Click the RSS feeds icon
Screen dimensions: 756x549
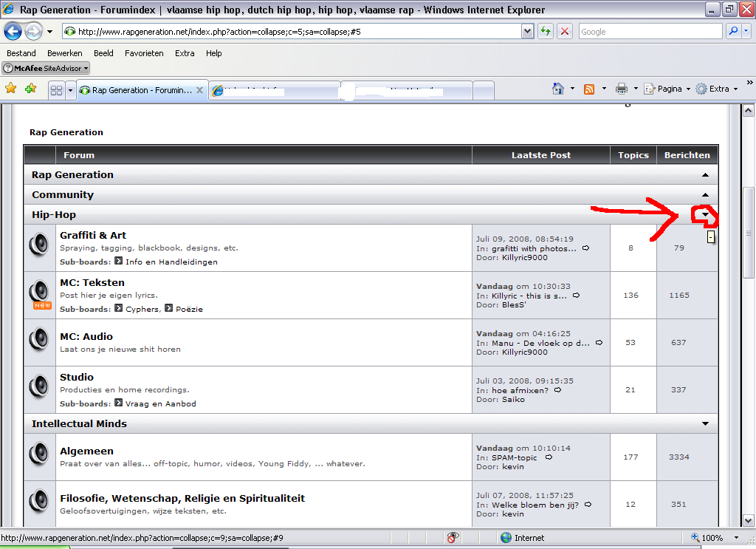pos(589,89)
